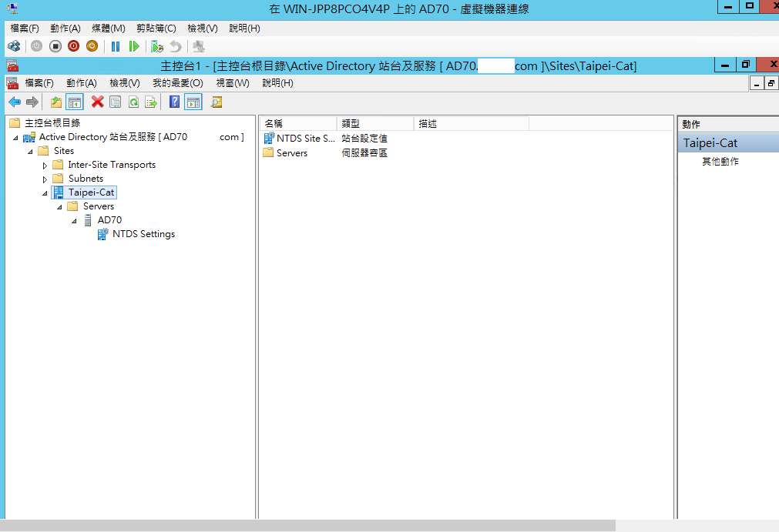Click the grey Start VM power icon

pos(36,47)
